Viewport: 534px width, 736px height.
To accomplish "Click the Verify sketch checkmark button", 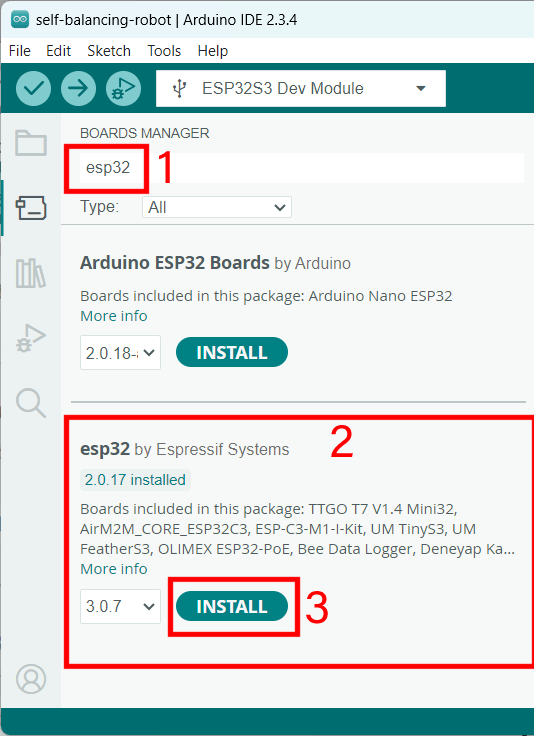I will pos(33,88).
